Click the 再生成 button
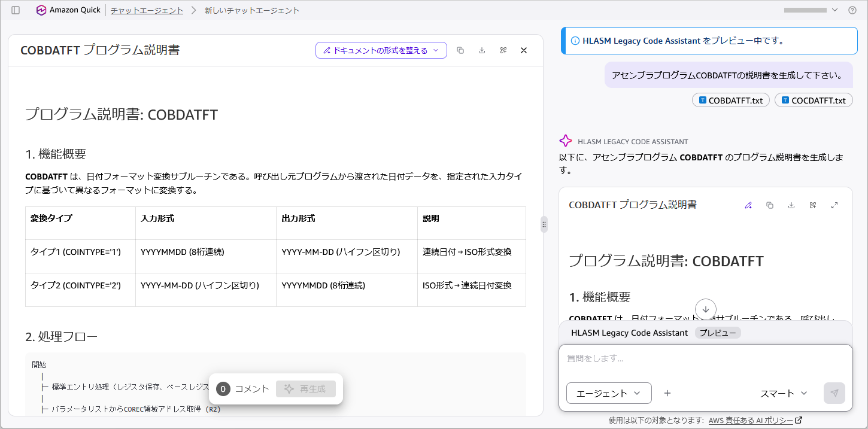The height and width of the screenshot is (429, 868). point(306,389)
